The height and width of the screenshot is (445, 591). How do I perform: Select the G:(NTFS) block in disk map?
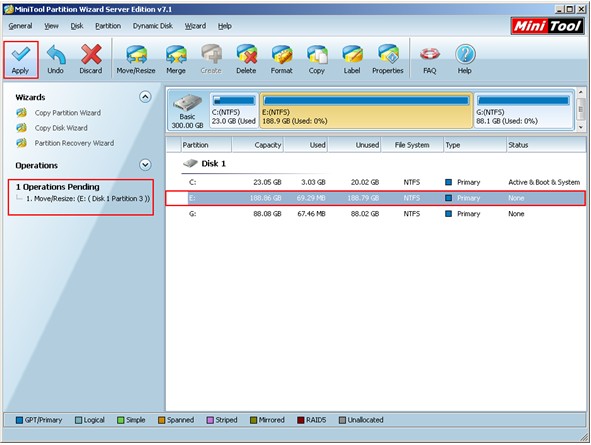[524, 111]
